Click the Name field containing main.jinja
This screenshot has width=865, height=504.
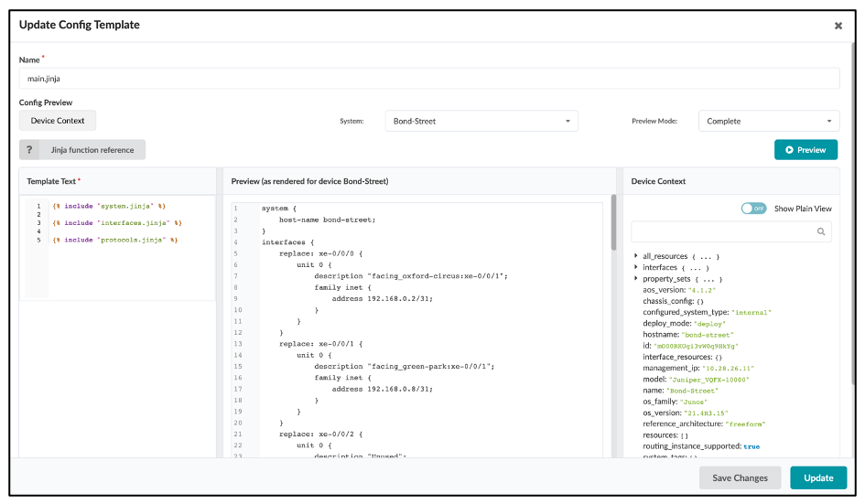(429, 79)
